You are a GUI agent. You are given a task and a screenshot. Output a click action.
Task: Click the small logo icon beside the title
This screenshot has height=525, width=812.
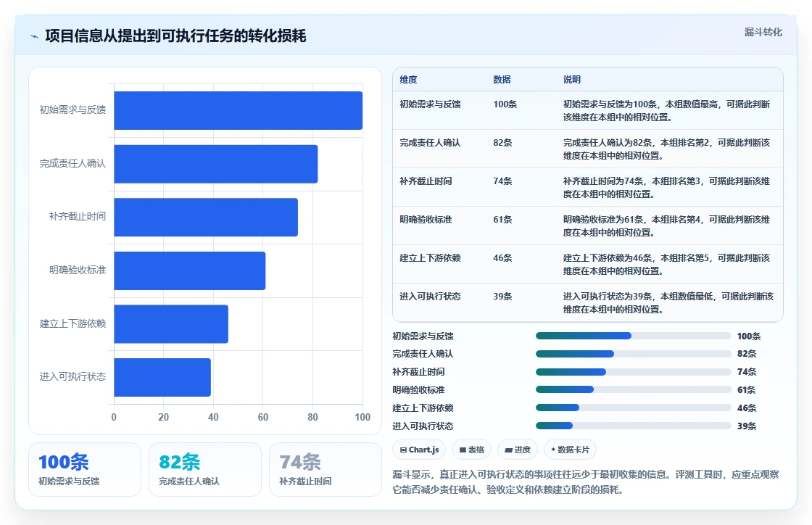tap(35, 36)
